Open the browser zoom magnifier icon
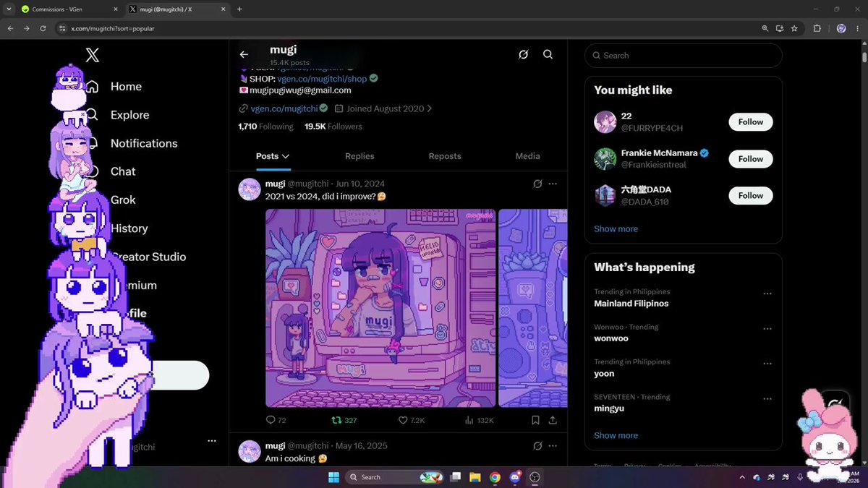This screenshot has width=868, height=488. pos(765,28)
